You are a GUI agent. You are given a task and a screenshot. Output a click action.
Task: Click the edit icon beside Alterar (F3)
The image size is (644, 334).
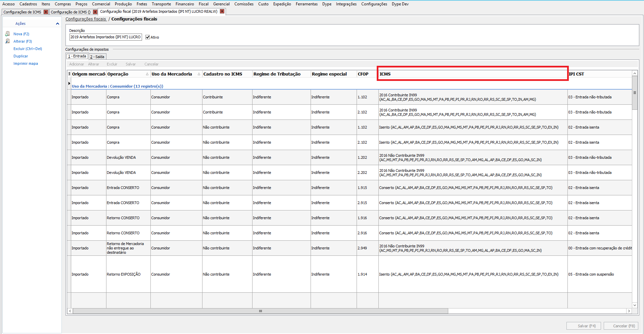(x=7, y=41)
